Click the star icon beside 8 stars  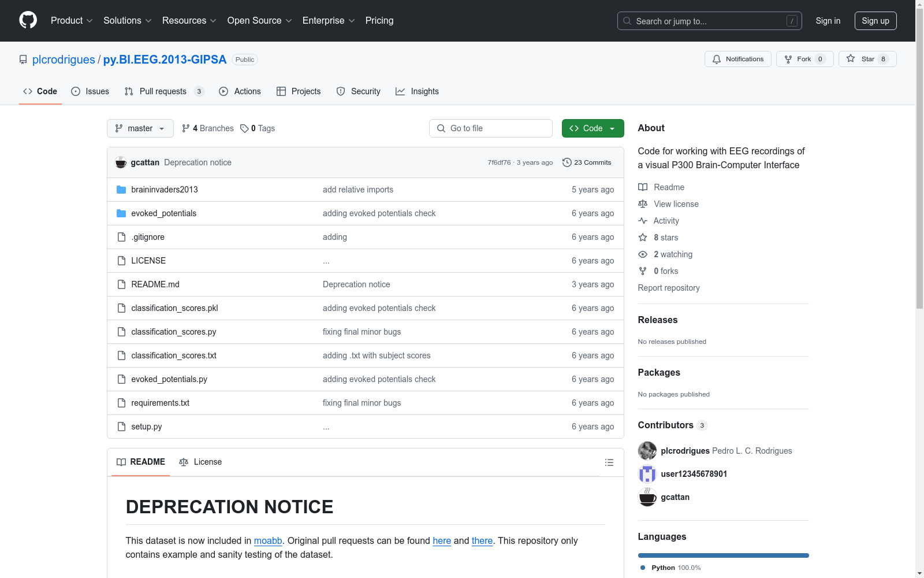click(x=643, y=238)
